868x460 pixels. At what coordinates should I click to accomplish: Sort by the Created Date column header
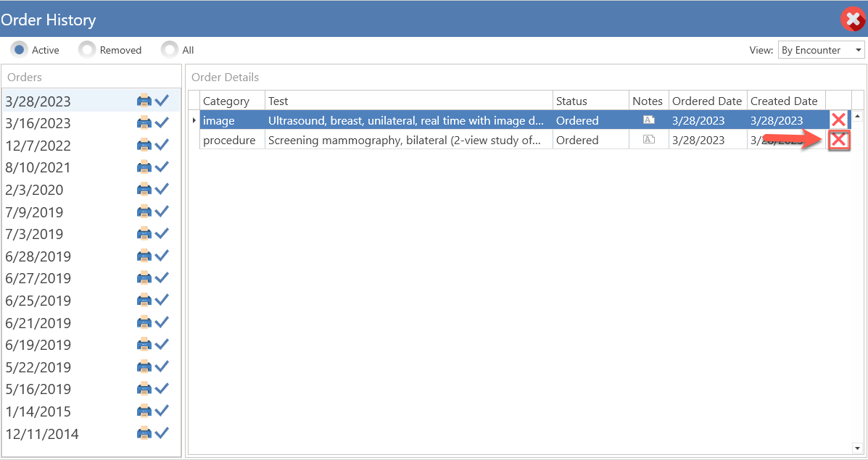pos(786,101)
